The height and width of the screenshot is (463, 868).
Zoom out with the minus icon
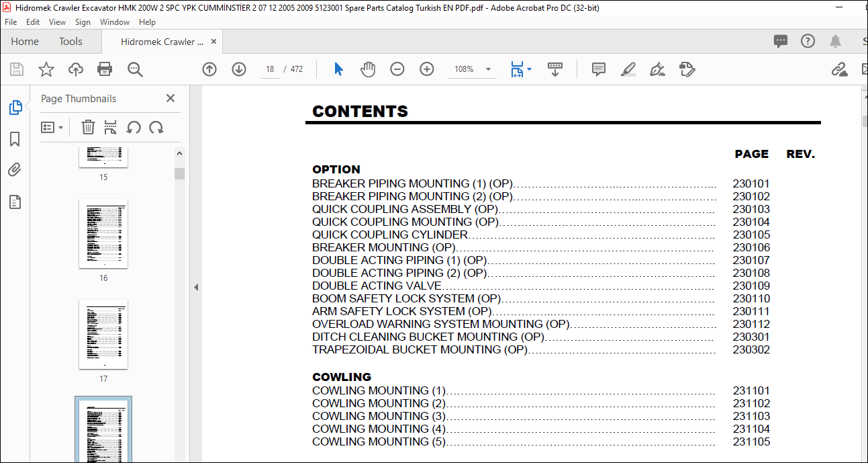[x=397, y=69]
